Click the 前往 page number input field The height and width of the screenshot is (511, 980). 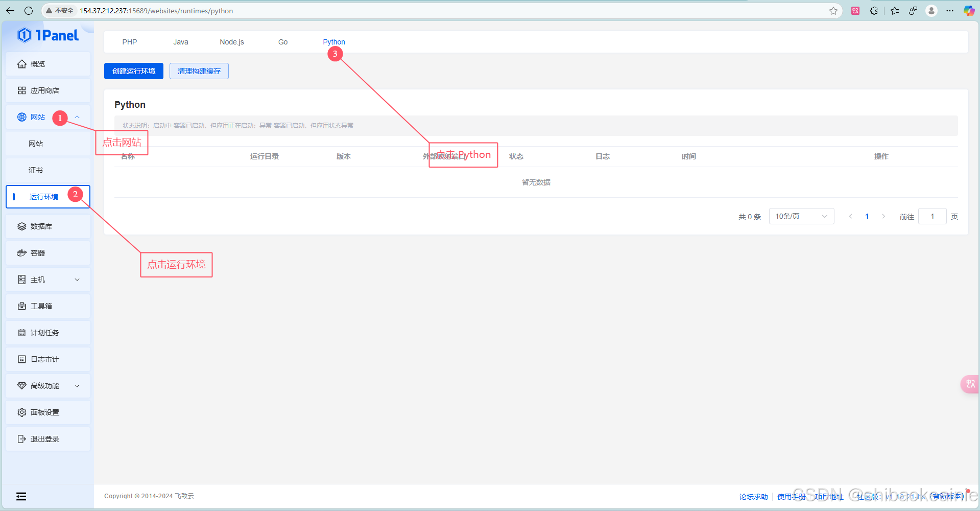pos(932,216)
